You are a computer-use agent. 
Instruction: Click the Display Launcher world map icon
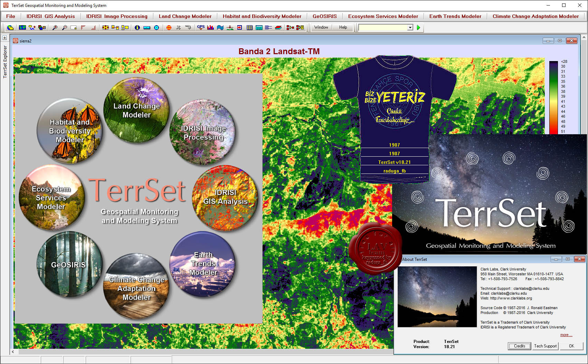click(x=22, y=27)
